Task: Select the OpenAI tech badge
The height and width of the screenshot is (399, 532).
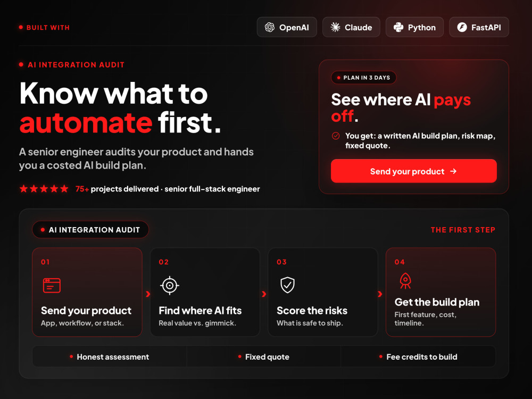Action: 287,27
